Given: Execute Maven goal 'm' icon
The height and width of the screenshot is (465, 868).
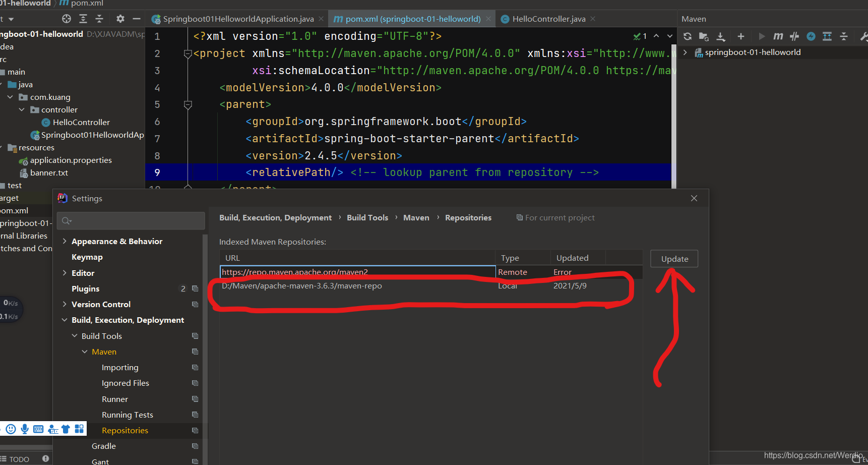Looking at the screenshot, I should 778,36.
